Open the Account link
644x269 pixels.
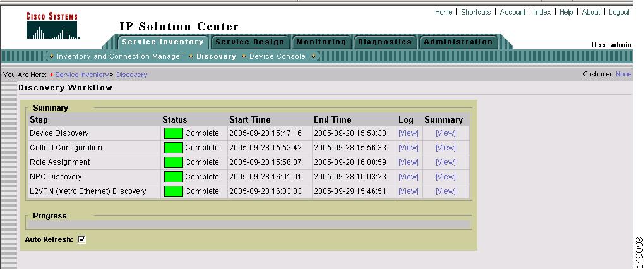[513, 13]
